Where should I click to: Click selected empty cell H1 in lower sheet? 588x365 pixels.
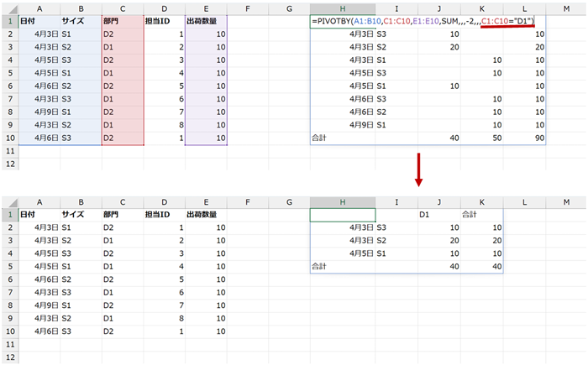pyautogui.click(x=343, y=215)
